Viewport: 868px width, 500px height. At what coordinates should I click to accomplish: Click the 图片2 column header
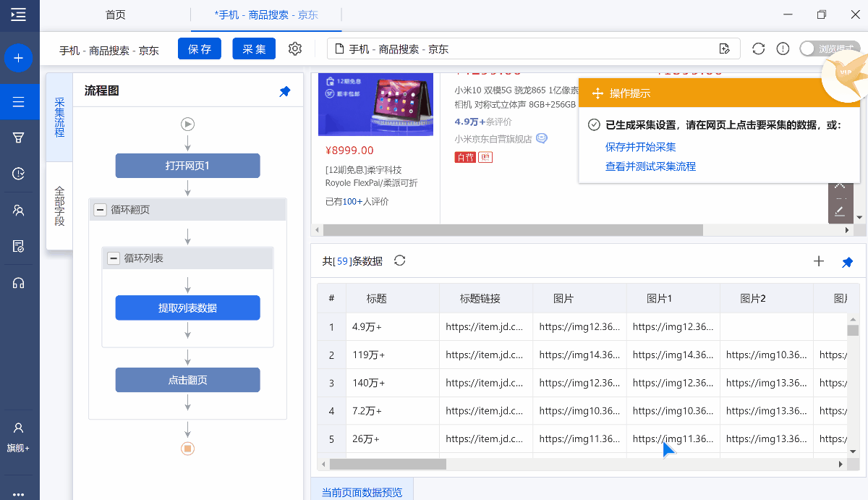(766, 298)
